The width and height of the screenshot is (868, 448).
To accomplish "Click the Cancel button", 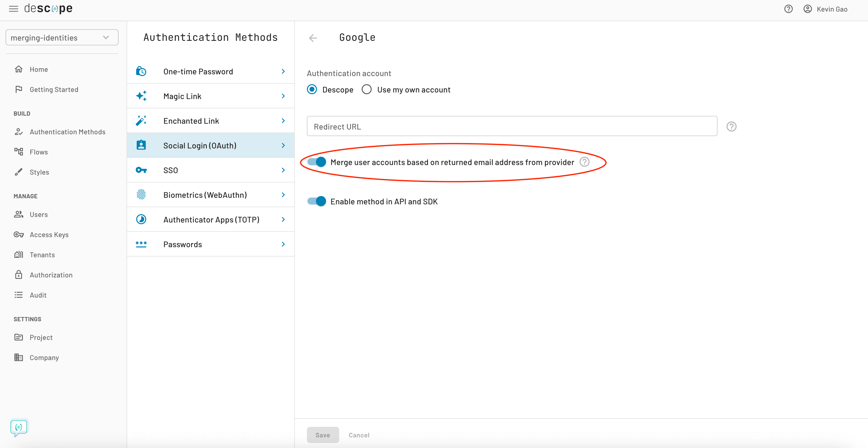I will click(359, 435).
